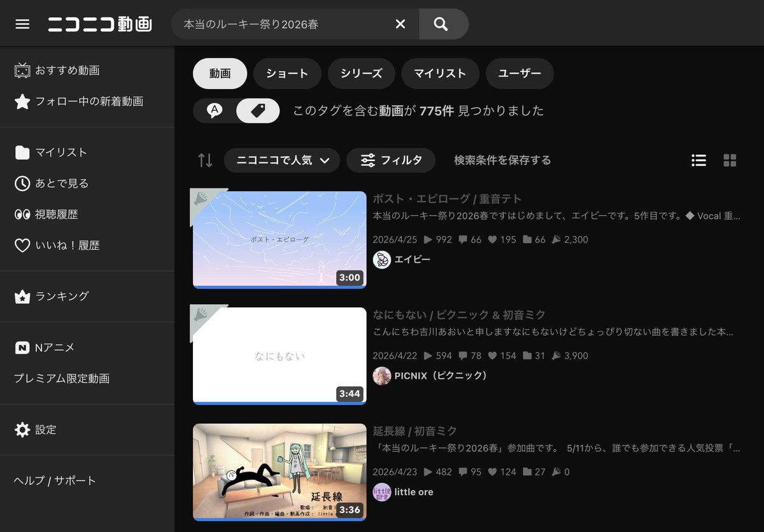Viewport: 764px width, 532px height.
Task: Click なにもない description starting こんにちわ吉川あおい
Action: click(x=553, y=332)
